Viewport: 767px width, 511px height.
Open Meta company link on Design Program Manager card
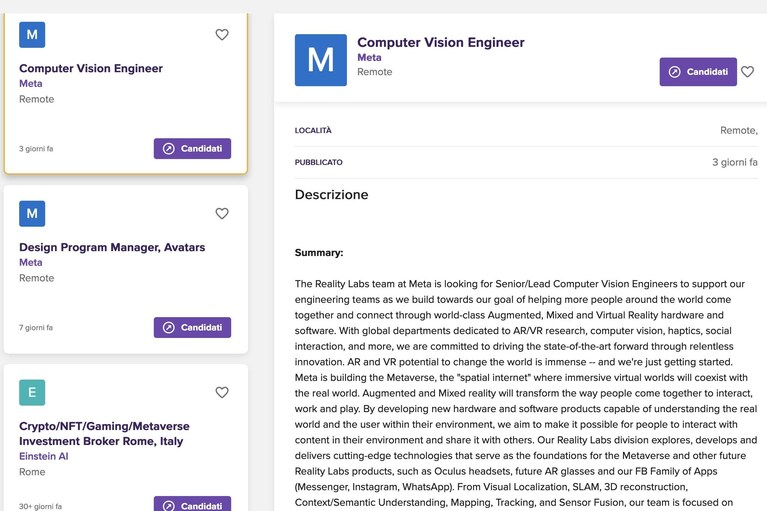pos(30,263)
